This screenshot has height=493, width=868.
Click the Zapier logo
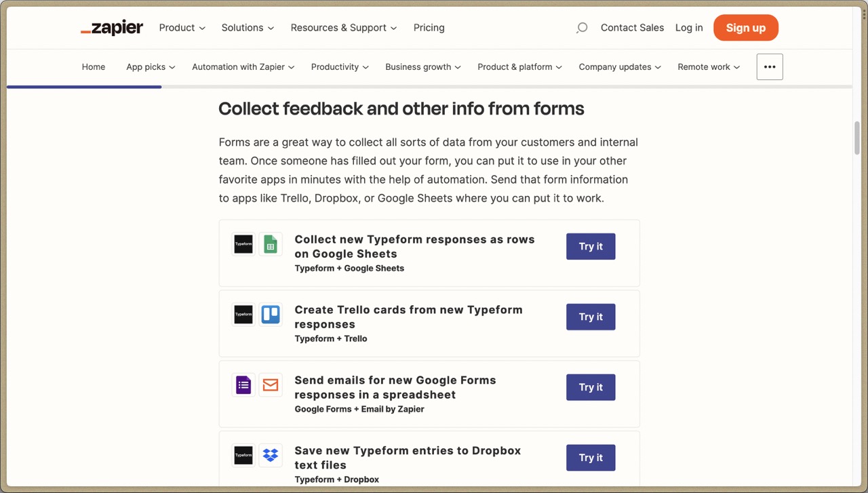click(112, 28)
